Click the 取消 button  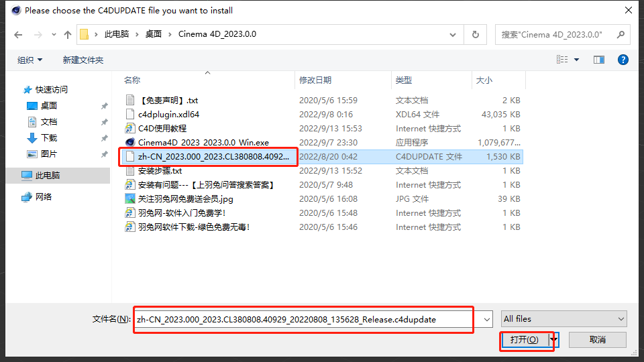tap(598, 340)
